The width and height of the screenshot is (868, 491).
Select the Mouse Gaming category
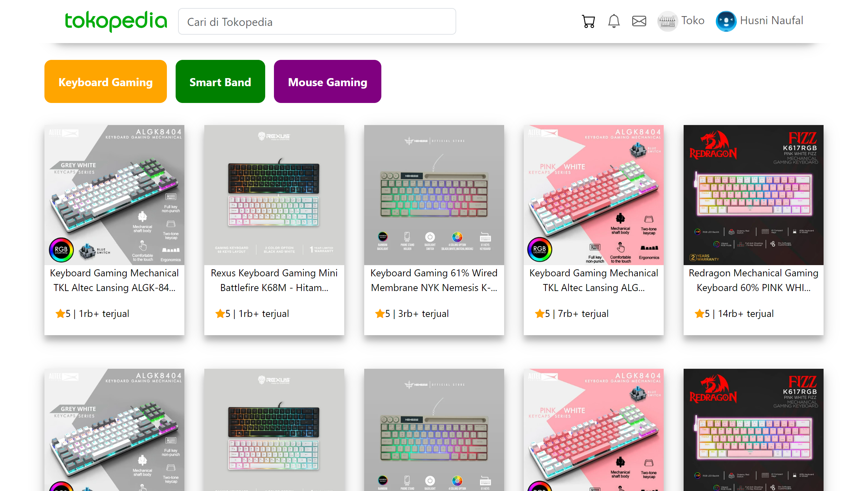[327, 81]
